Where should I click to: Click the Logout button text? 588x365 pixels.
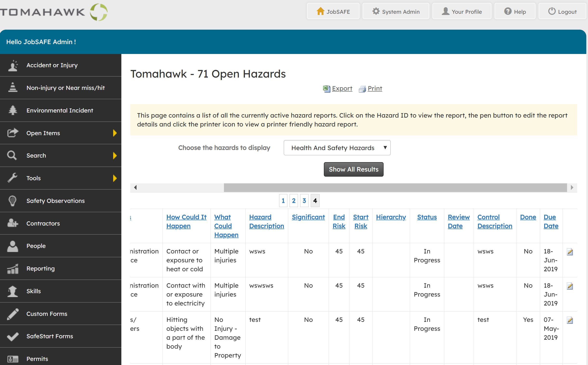pyautogui.click(x=567, y=12)
